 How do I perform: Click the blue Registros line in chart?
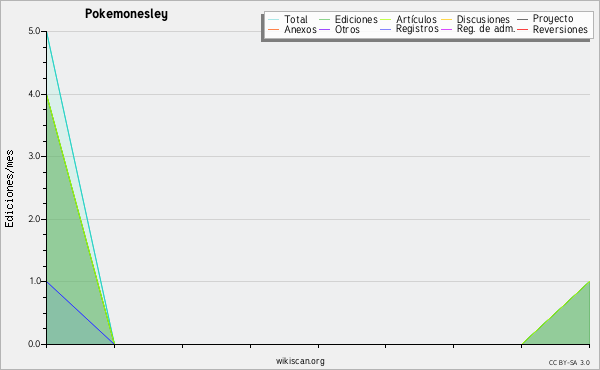[x=80, y=313]
